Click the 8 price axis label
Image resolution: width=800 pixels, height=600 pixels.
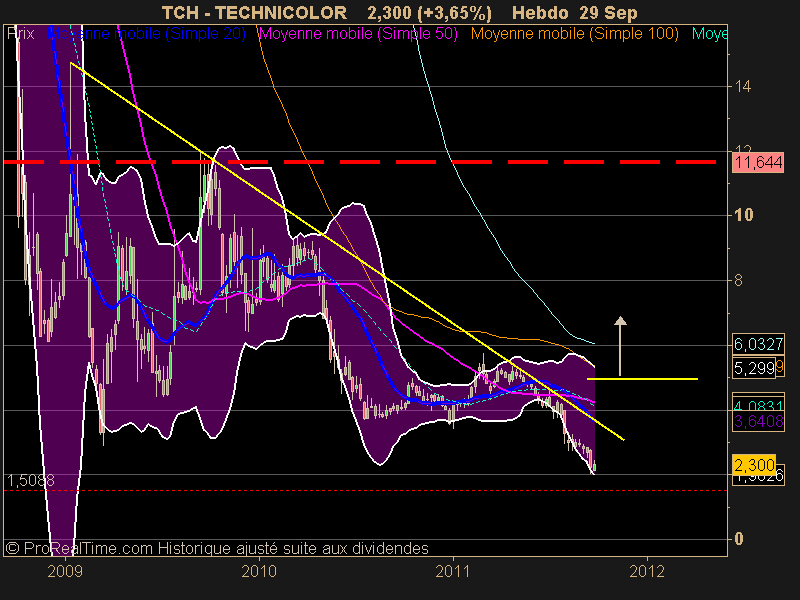pyautogui.click(x=738, y=280)
